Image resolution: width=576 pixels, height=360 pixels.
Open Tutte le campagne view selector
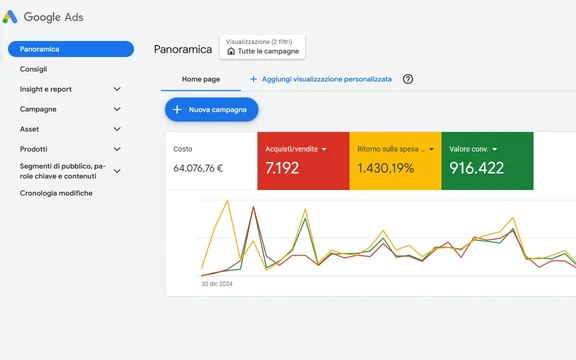click(x=262, y=47)
